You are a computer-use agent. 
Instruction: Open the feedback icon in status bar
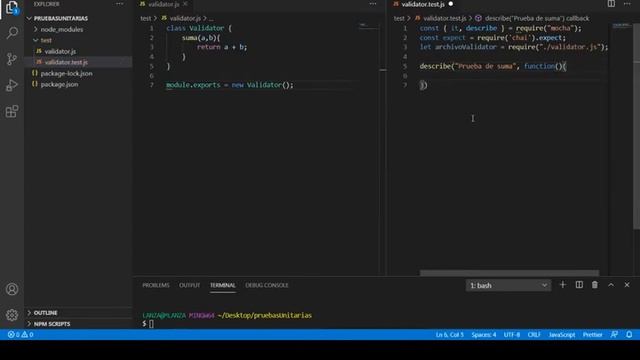pos(614,335)
